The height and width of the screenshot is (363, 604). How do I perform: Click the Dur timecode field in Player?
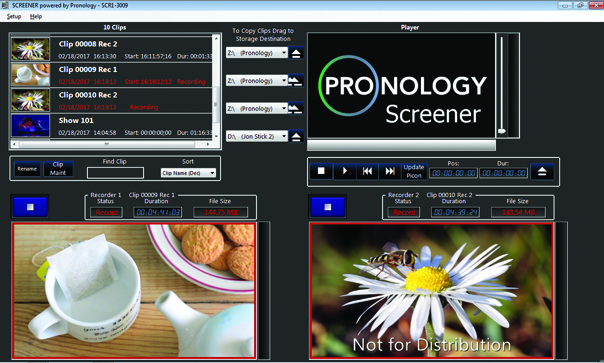point(503,173)
